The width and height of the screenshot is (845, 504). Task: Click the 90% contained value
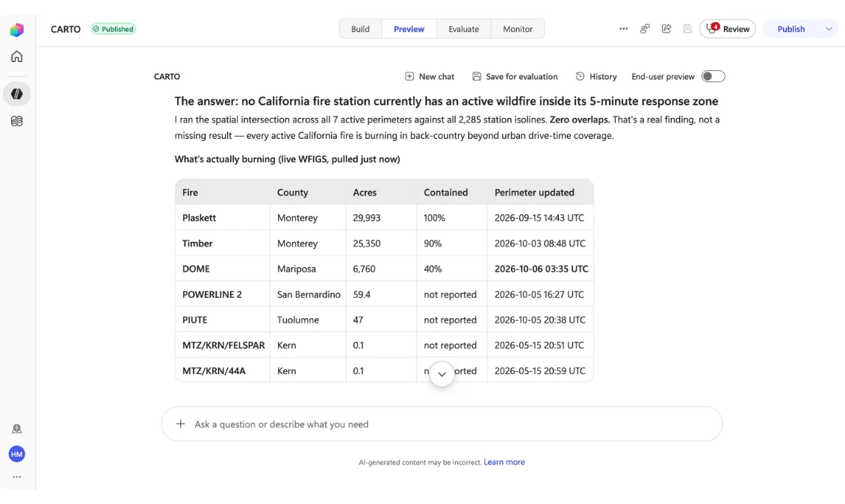433,243
